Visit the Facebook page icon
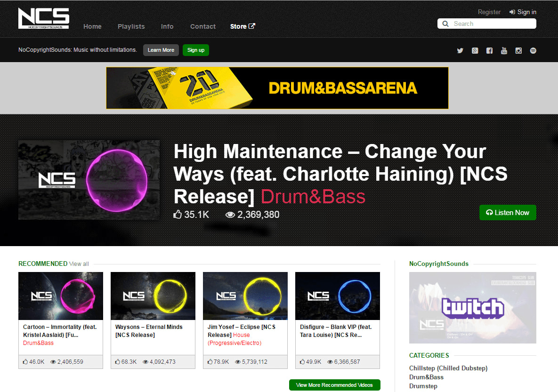The height and width of the screenshot is (392, 558). pyautogui.click(x=489, y=50)
